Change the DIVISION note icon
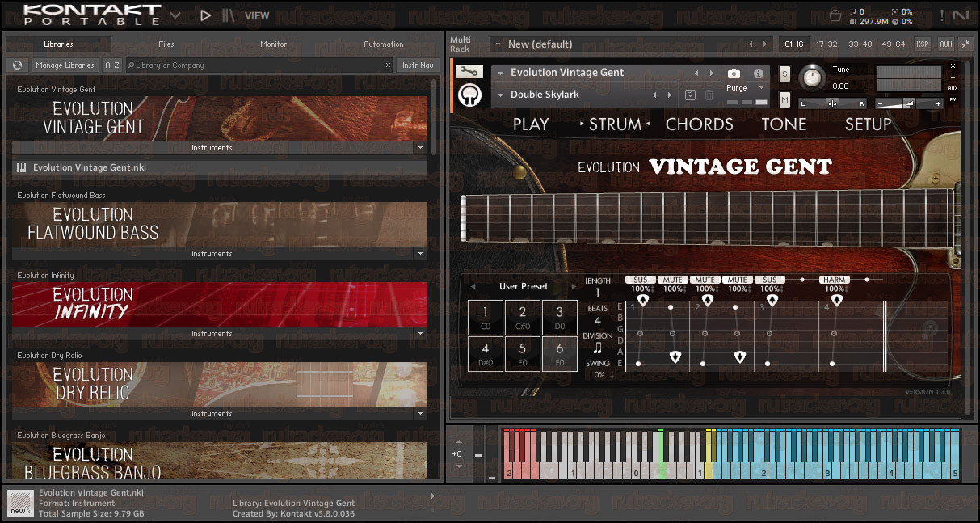Screen dimensions: 980x523 coord(598,348)
